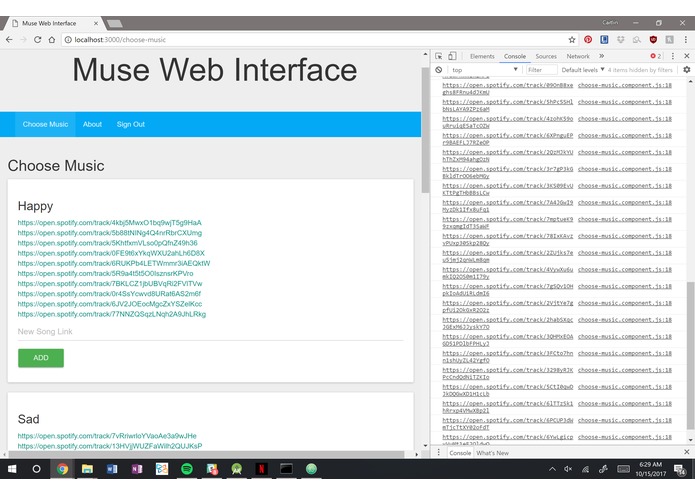Reload the page with the refresh icon
The width and height of the screenshot is (695, 494).
tap(38, 39)
